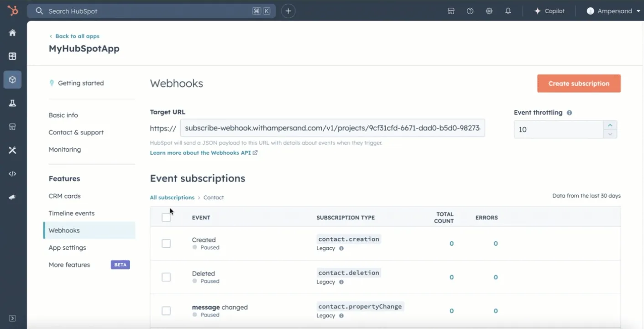Screen dimensions: 644x329
Task: Select the highlighted data management cube icon
Action: pos(12,79)
